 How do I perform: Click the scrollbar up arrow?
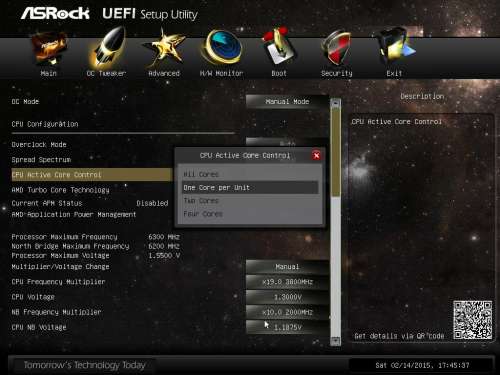(x=336, y=103)
